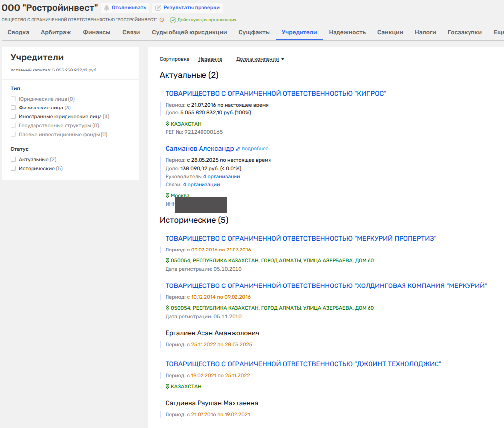
Task: Check the Актуальные status filter
Action: [x=13, y=159]
